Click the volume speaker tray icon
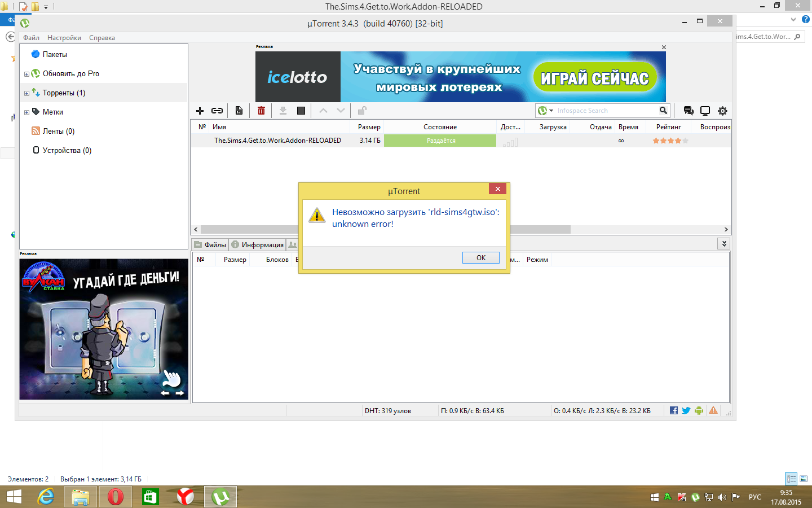Viewport: 812px width, 508px height. tap(722, 497)
